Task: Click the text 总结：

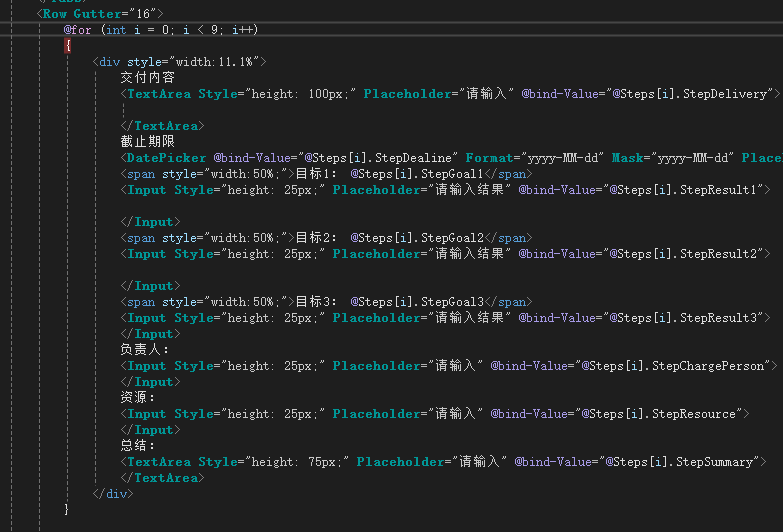Action: click(138, 445)
